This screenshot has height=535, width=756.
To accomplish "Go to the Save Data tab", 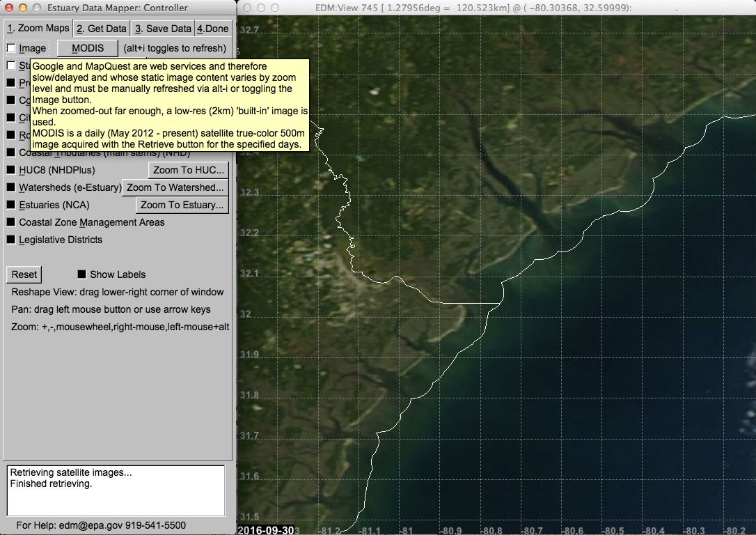I will pos(163,29).
